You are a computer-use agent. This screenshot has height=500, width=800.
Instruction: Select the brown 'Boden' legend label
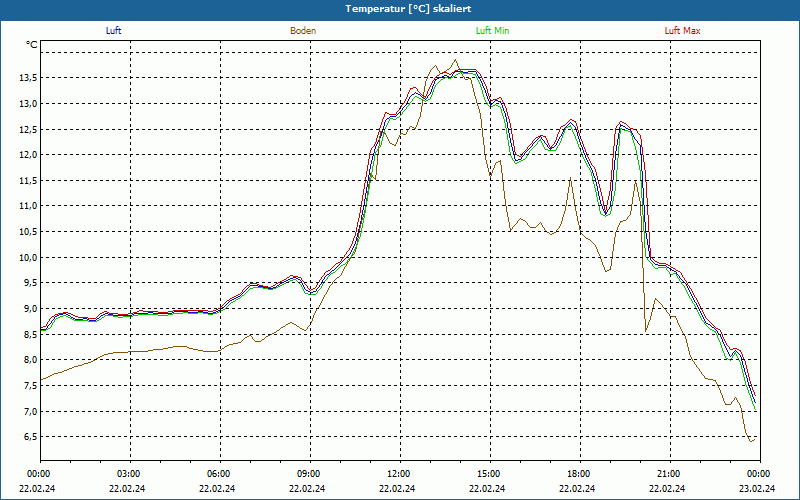click(303, 31)
